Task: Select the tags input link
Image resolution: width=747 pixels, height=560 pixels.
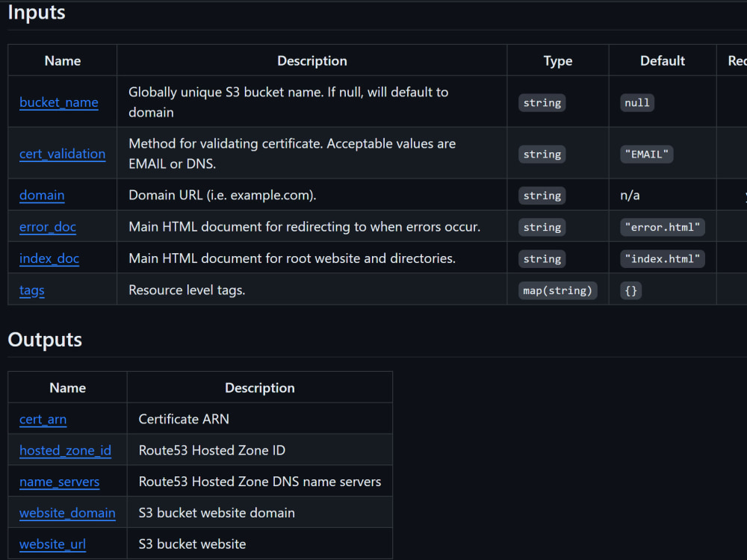Action: pyautogui.click(x=31, y=290)
